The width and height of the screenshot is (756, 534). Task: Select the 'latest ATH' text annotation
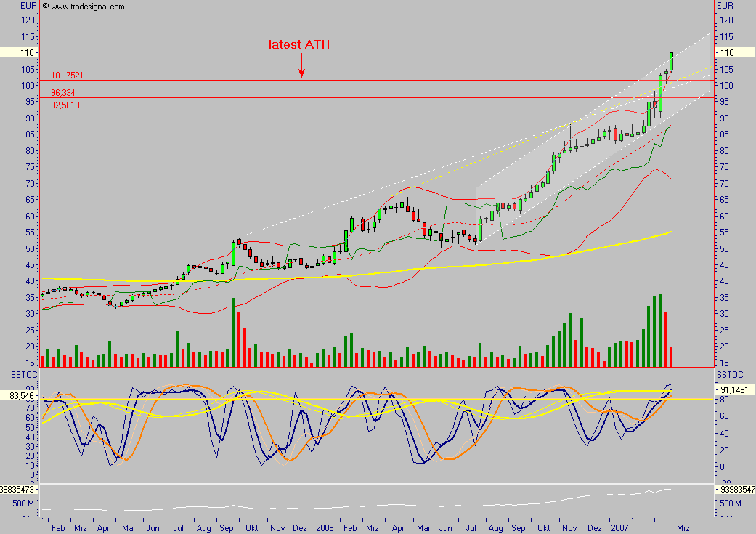pos(299,45)
